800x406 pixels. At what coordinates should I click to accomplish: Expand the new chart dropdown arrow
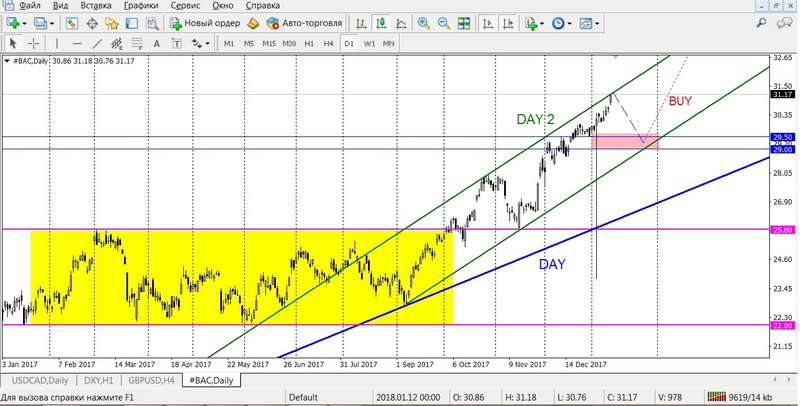tap(24, 23)
